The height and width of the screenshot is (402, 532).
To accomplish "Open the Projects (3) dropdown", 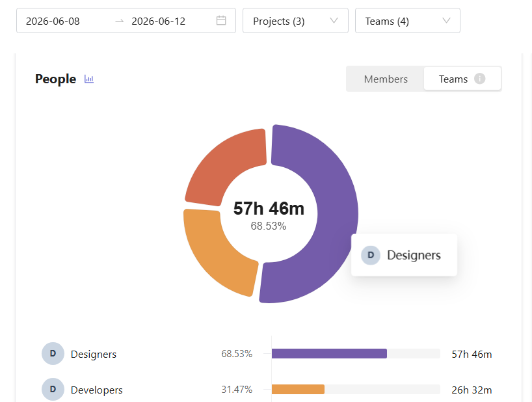I will coord(295,21).
